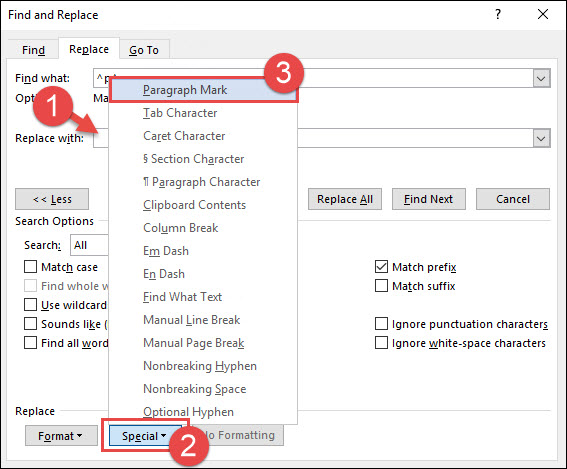567x469 pixels.
Task: Enable the Match case checkbox
Action: click(x=30, y=267)
